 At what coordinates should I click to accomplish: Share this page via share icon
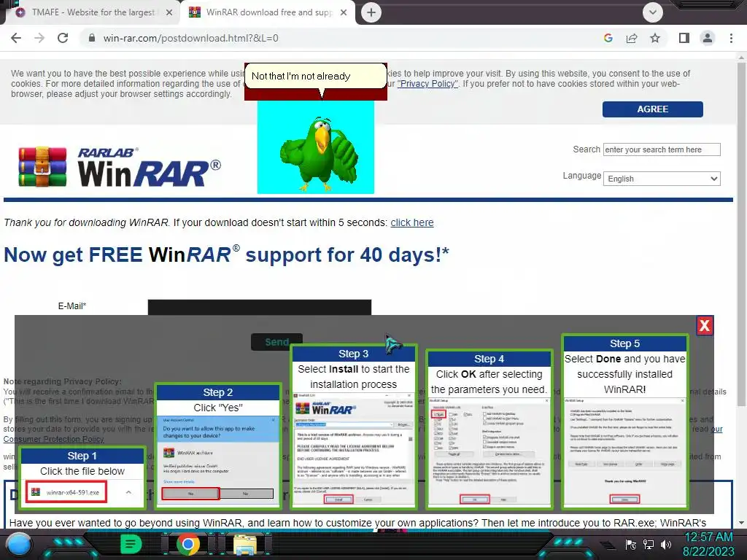point(632,38)
